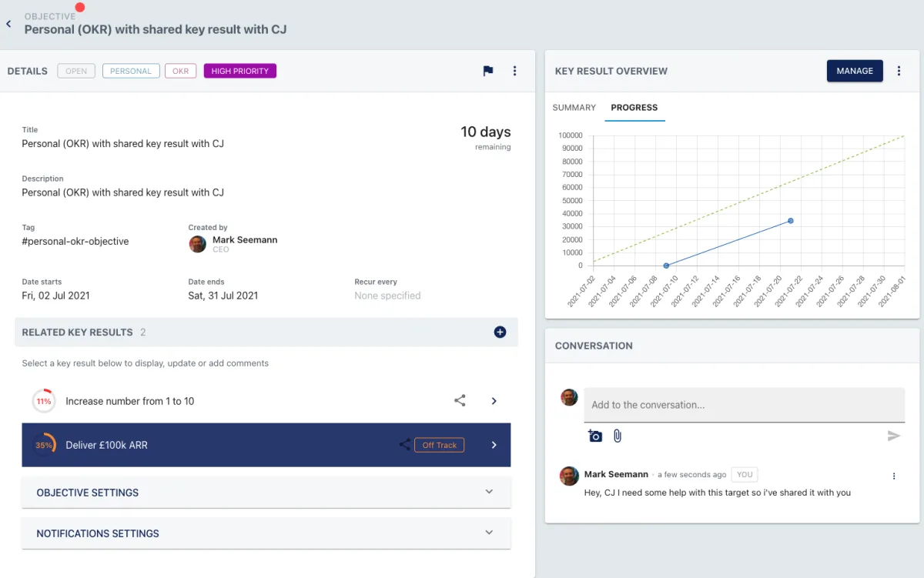924x578 pixels.
Task: Click the latest data point on progress chart
Action: pyautogui.click(x=791, y=221)
